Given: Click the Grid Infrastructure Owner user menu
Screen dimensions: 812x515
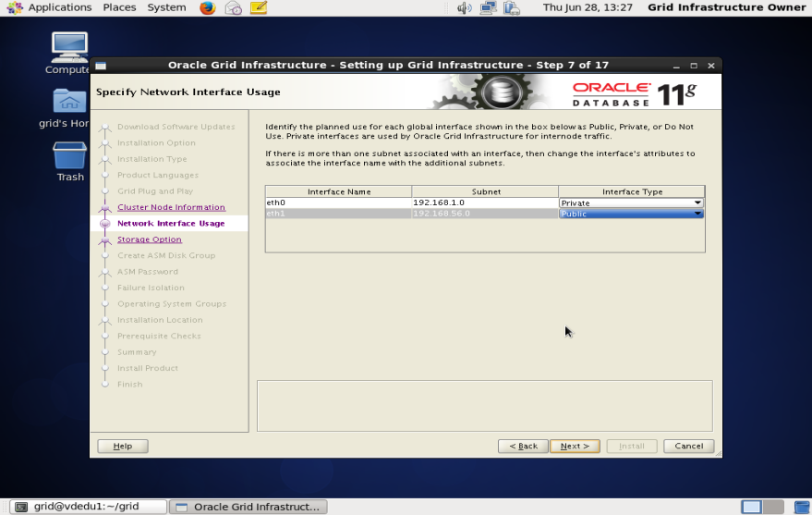Looking at the screenshot, I should (727, 7).
